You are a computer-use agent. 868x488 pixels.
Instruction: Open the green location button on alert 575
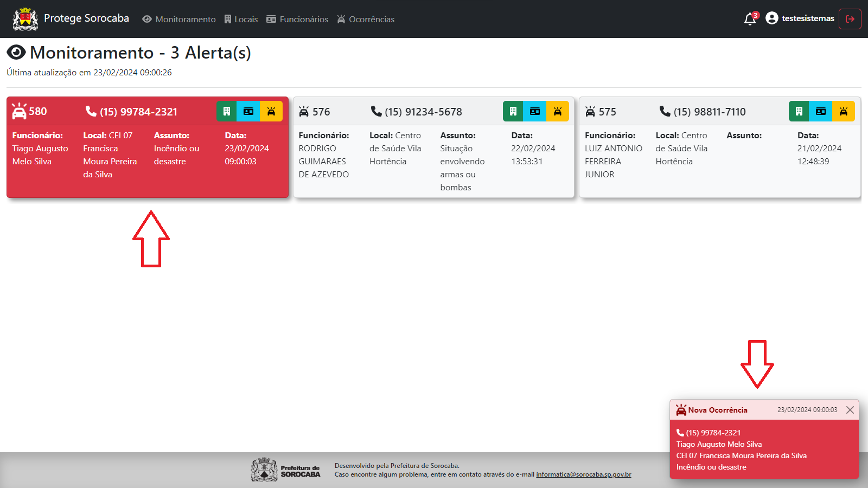[799, 111]
